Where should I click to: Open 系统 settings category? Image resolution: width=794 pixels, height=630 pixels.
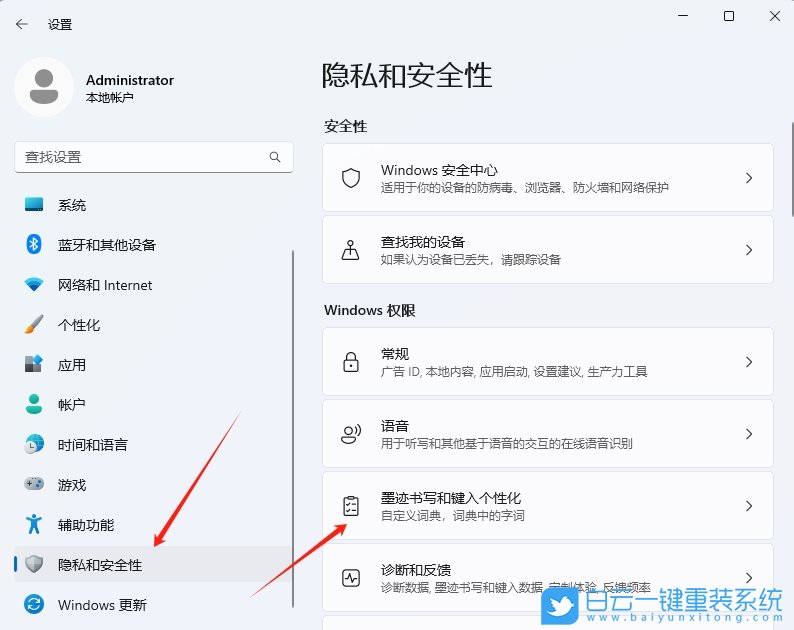[x=153, y=205]
